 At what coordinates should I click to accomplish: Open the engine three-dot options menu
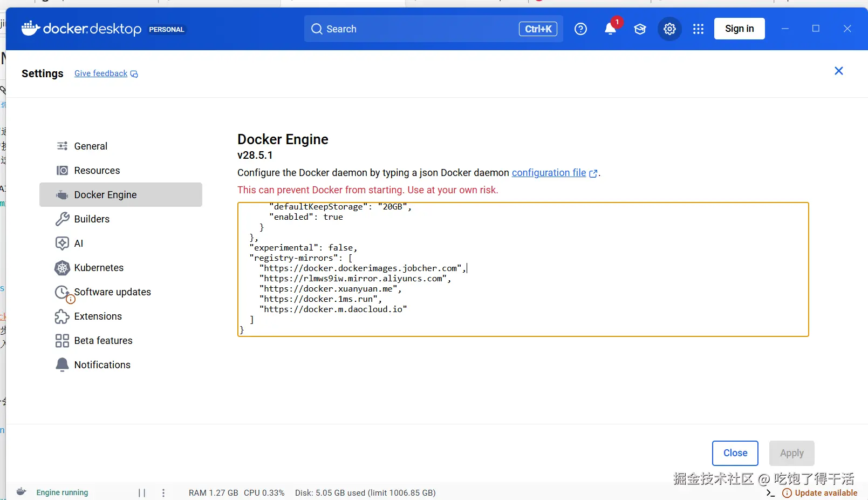163,492
